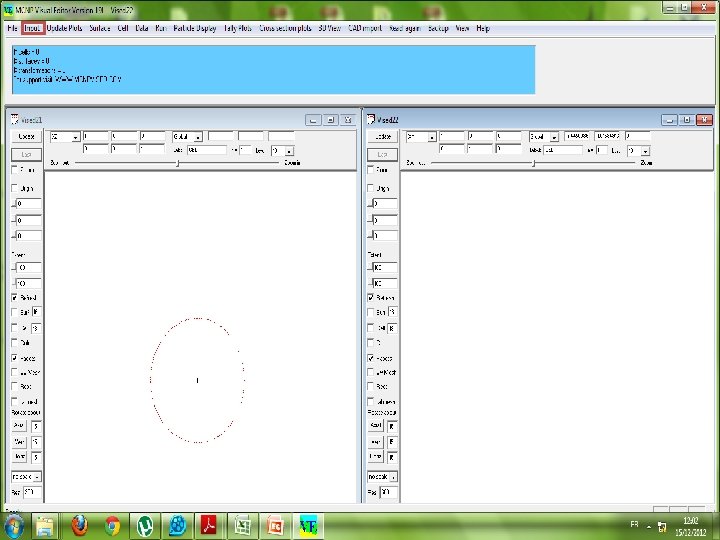
Task: Uncheck Refresh checkbox in left plot window
Action: pyautogui.click(x=15, y=298)
